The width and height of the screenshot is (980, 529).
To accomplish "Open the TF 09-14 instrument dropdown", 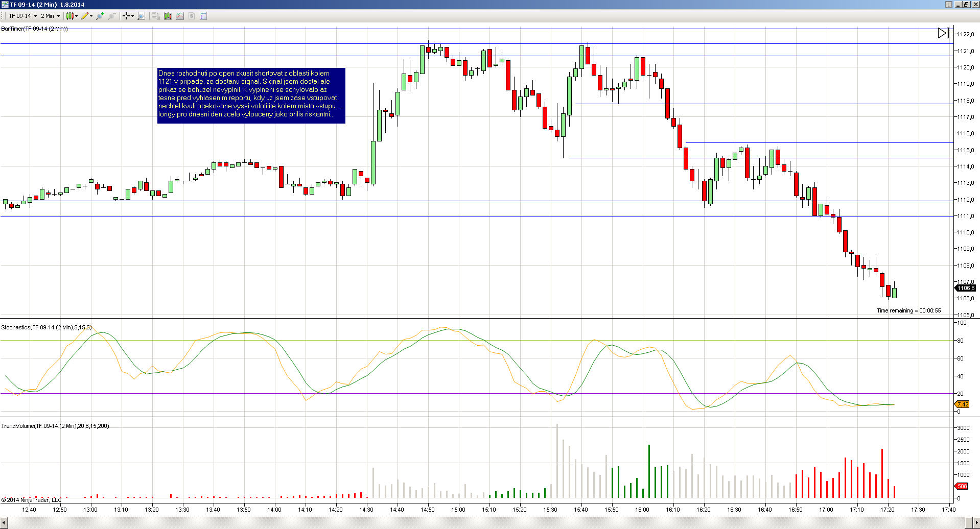I will pos(22,16).
